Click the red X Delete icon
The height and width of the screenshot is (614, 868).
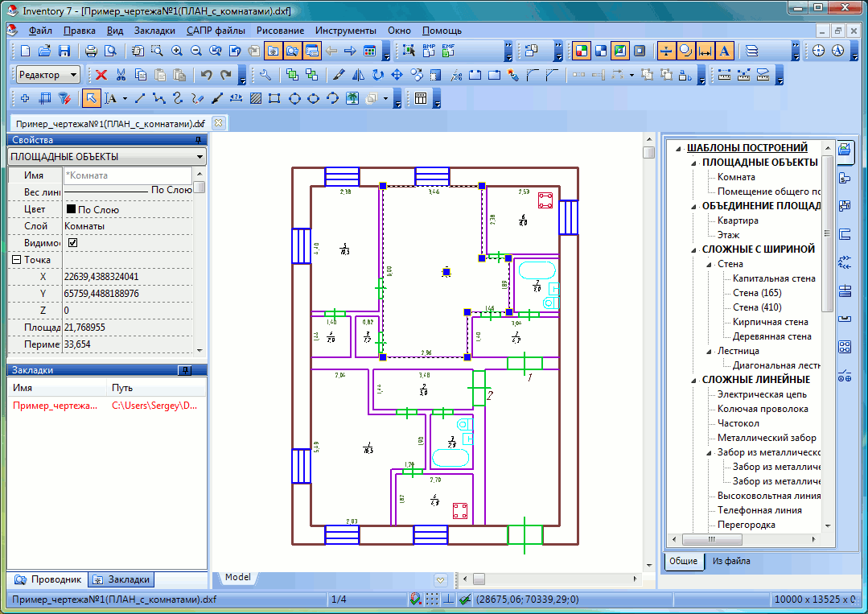point(101,75)
